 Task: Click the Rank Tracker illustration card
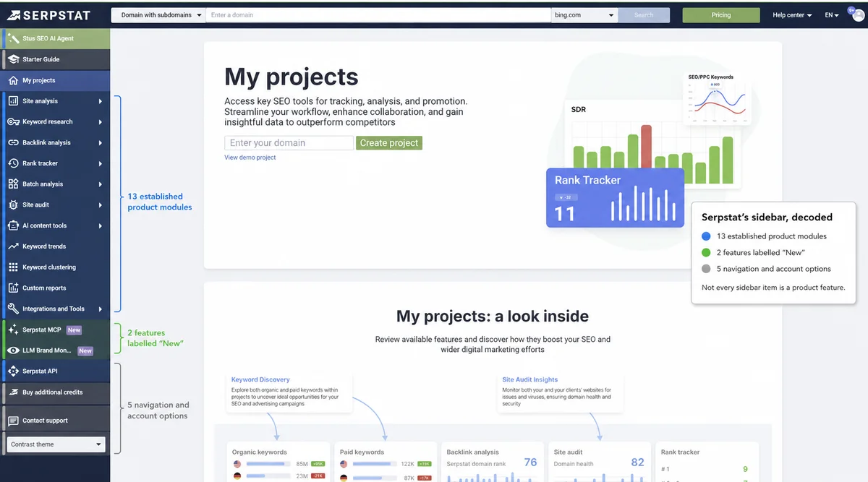coord(615,198)
